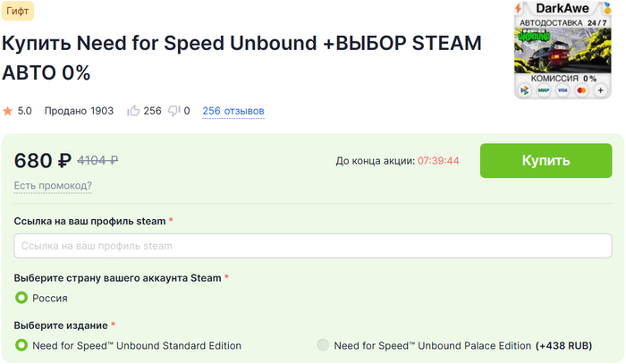
Task: Click the plus icon for more payment methods
Action: 601,90
